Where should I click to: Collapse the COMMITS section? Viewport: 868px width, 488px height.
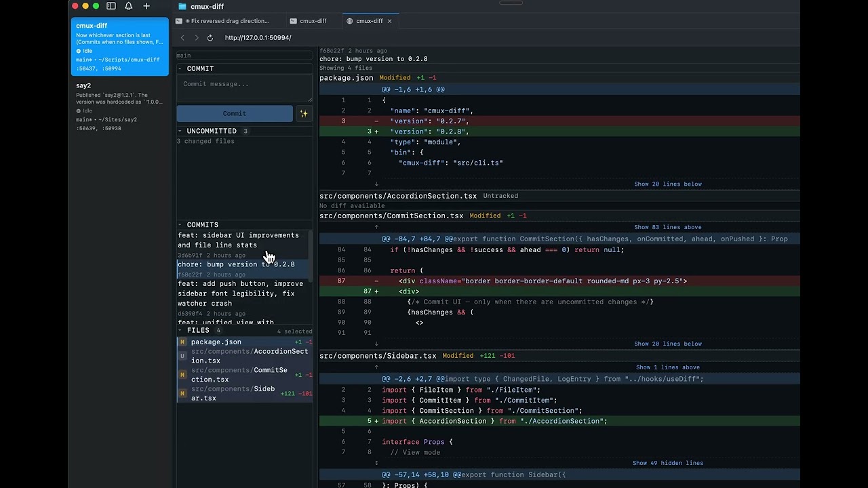tap(180, 224)
